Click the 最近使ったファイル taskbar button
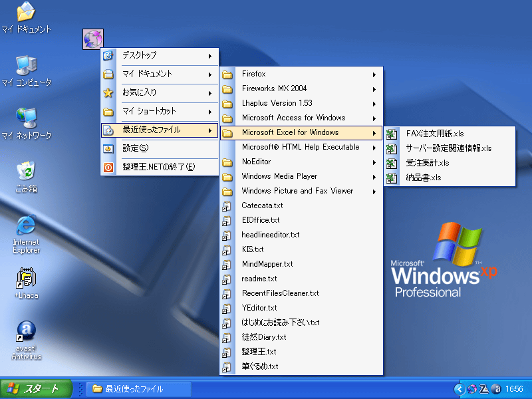This screenshot has height=399, width=532. [x=139, y=389]
